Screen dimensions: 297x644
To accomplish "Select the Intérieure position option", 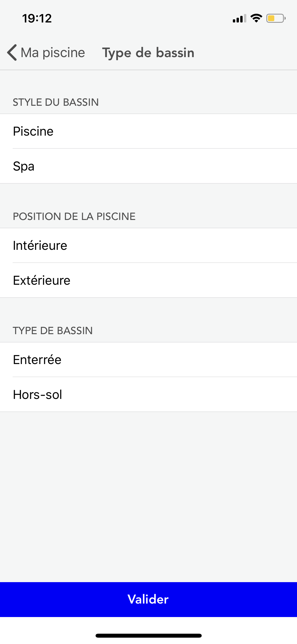I will coord(148,246).
